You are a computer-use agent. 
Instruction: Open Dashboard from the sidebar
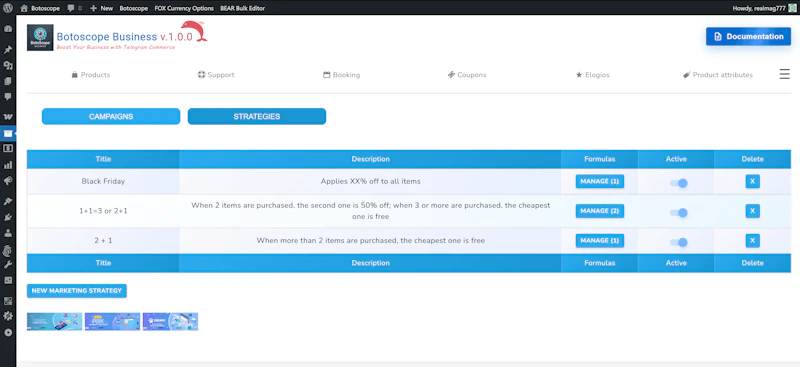[8, 29]
